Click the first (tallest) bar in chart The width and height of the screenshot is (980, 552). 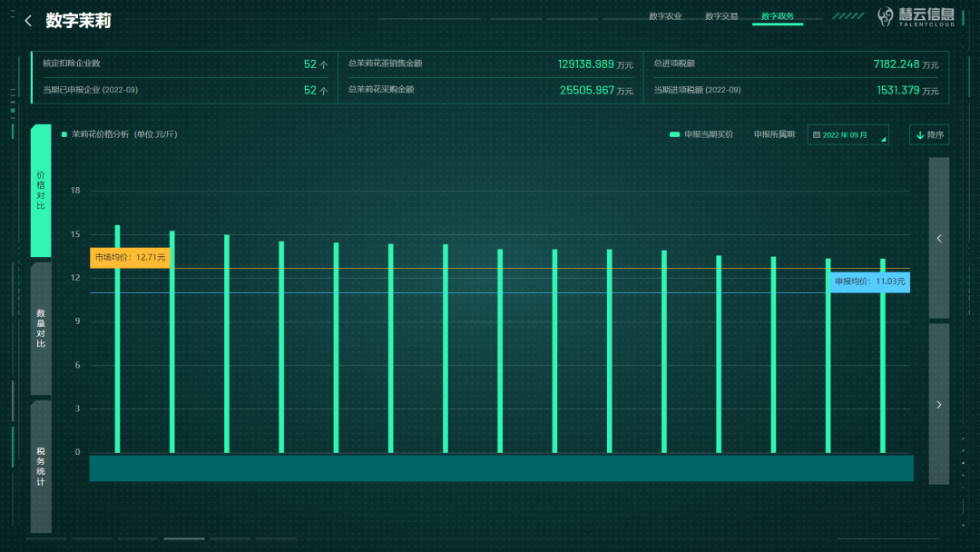[117, 339]
